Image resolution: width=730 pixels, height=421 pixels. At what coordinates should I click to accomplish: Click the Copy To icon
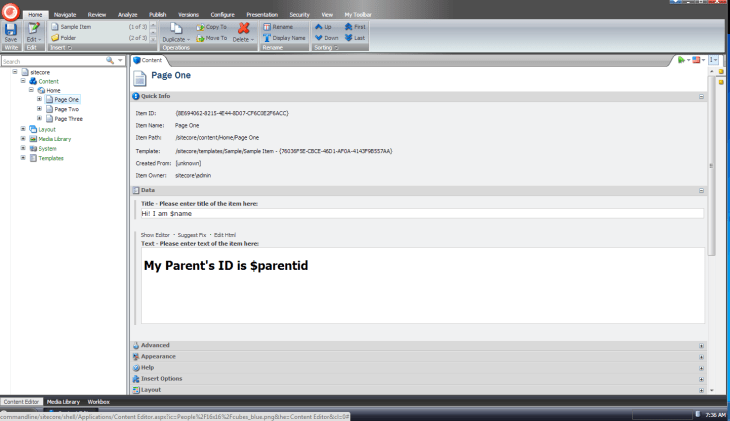202,26
